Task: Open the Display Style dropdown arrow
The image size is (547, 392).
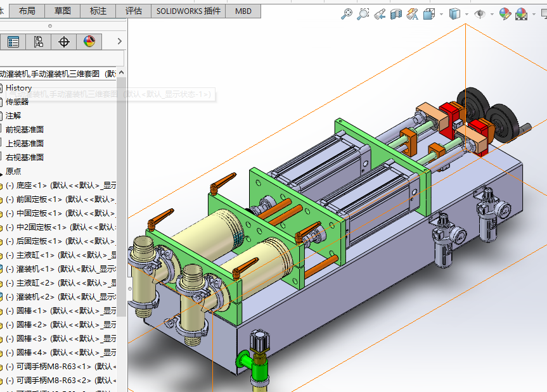Action: click(467, 14)
